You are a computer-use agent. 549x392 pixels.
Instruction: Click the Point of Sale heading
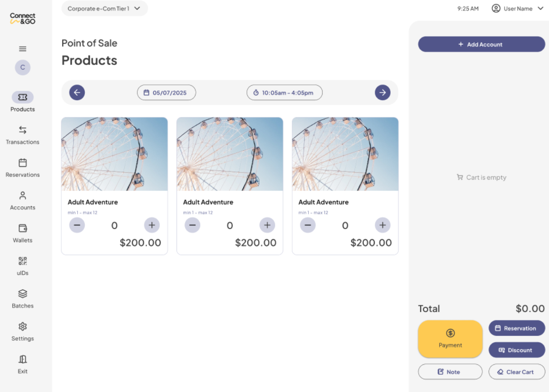[x=89, y=43]
